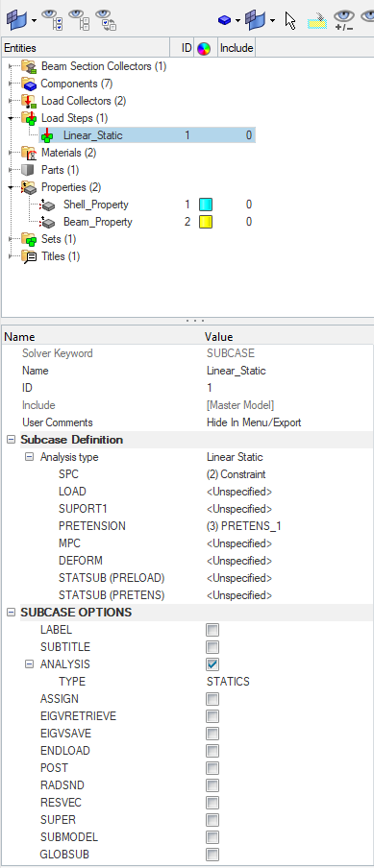Click the first eye show-tree icon

(53, 20)
